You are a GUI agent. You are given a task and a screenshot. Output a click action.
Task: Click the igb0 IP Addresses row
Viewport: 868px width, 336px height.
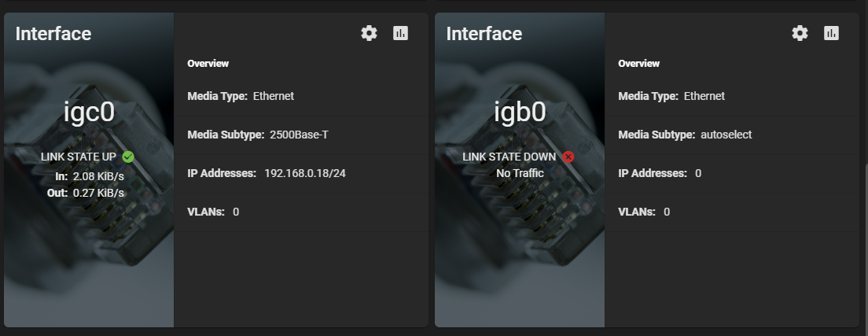point(732,174)
